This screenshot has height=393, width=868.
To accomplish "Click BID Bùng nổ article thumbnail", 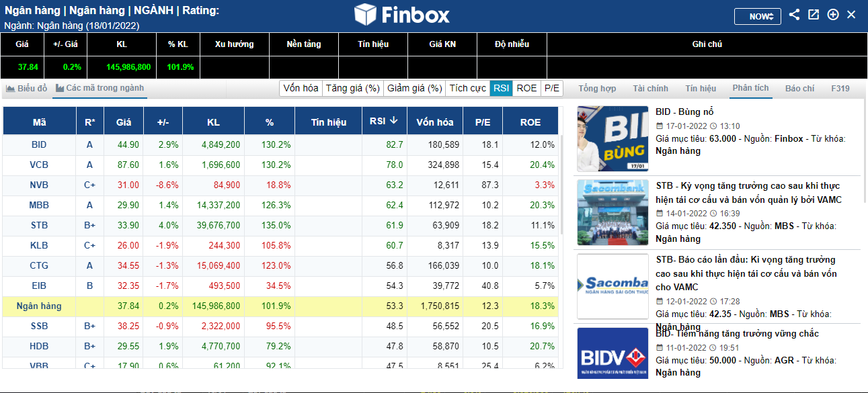I will (x=613, y=139).
